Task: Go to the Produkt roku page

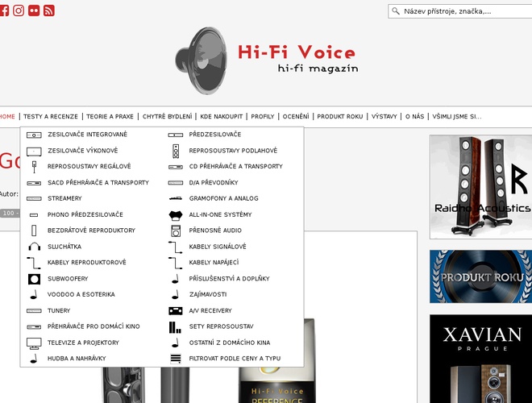Action: tap(339, 116)
